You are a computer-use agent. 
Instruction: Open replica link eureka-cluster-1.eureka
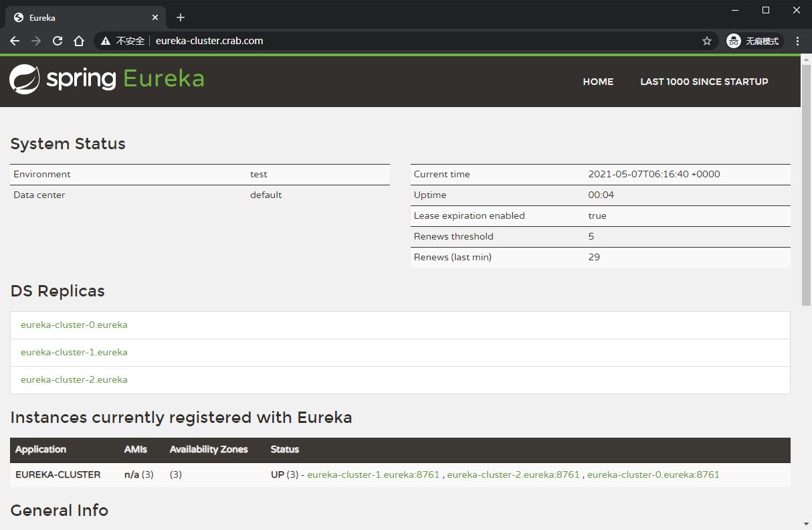(74, 352)
